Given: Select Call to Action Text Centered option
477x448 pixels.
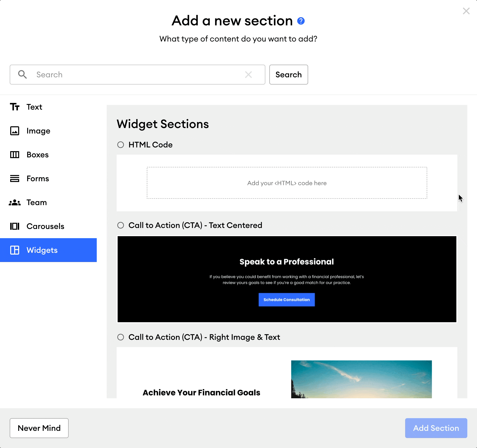Looking at the screenshot, I should click(x=121, y=225).
